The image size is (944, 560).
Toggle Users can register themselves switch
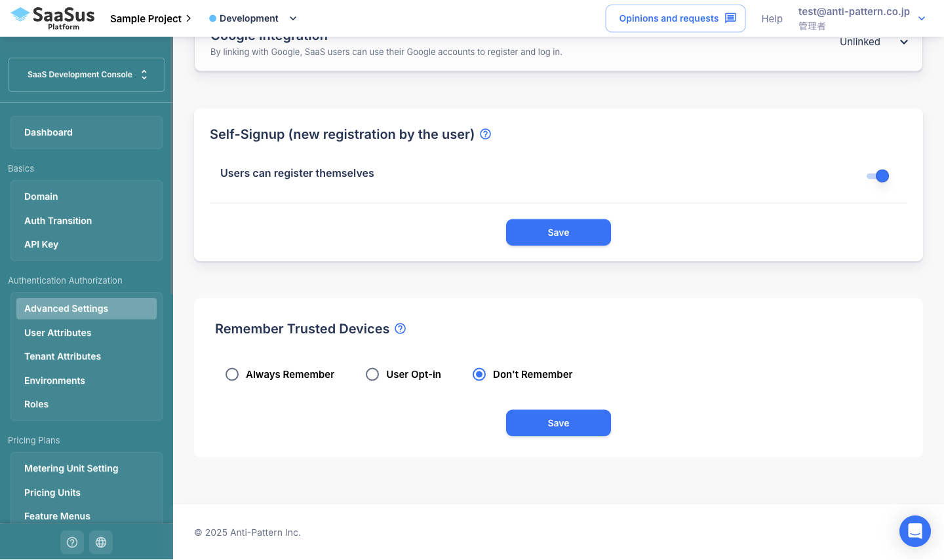coord(878,176)
